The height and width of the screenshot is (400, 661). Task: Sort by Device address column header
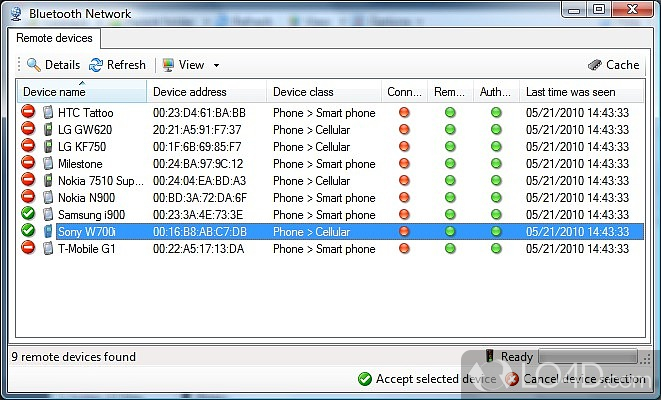coord(207,91)
